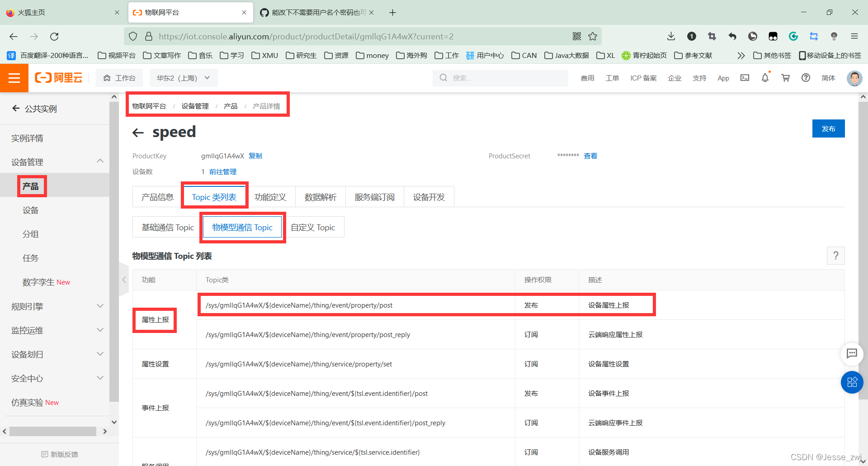Screen dimensions: 868x466
Task: Switch to the 功能定义 tab
Action: tap(270, 197)
